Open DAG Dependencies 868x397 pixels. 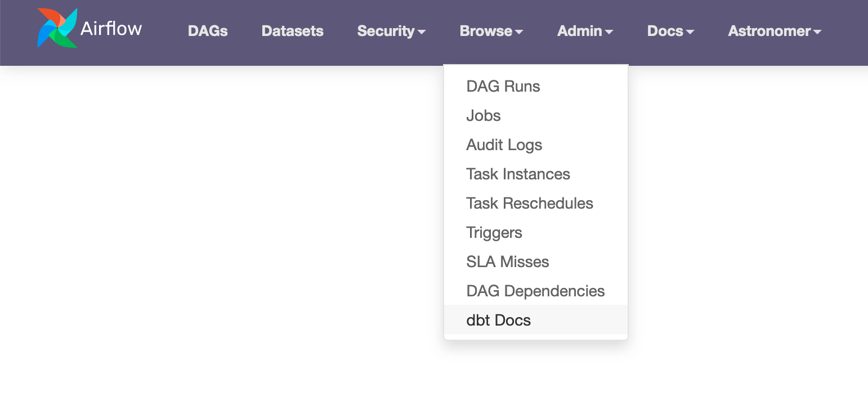pyautogui.click(x=535, y=291)
